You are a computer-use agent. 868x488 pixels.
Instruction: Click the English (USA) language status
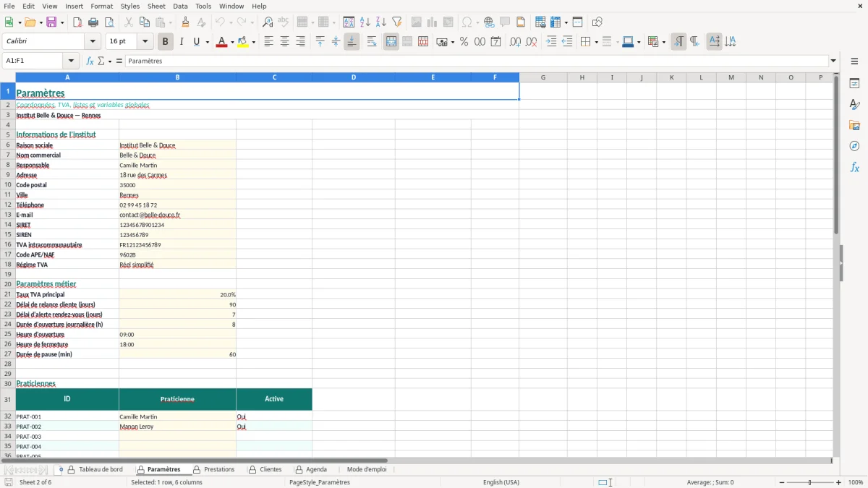(501, 482)
